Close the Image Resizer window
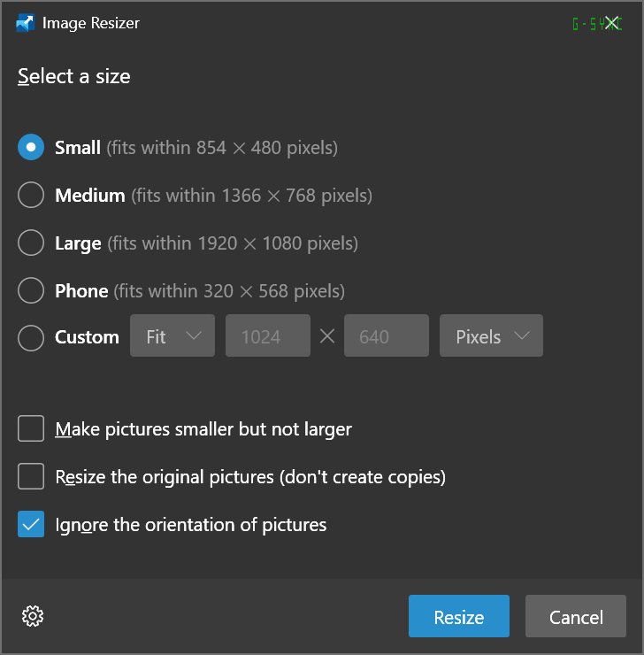 (611, 23)
